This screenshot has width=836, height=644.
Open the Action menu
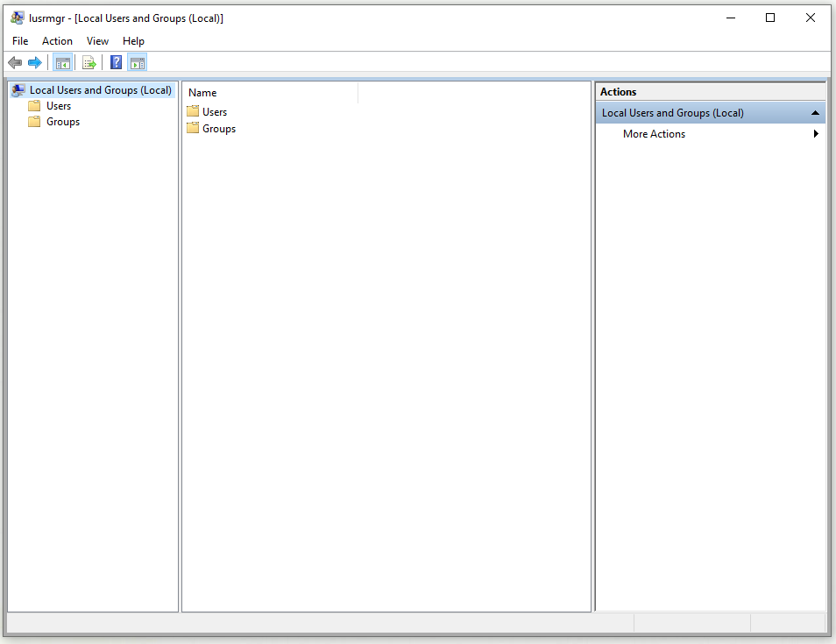click(57, 41)
